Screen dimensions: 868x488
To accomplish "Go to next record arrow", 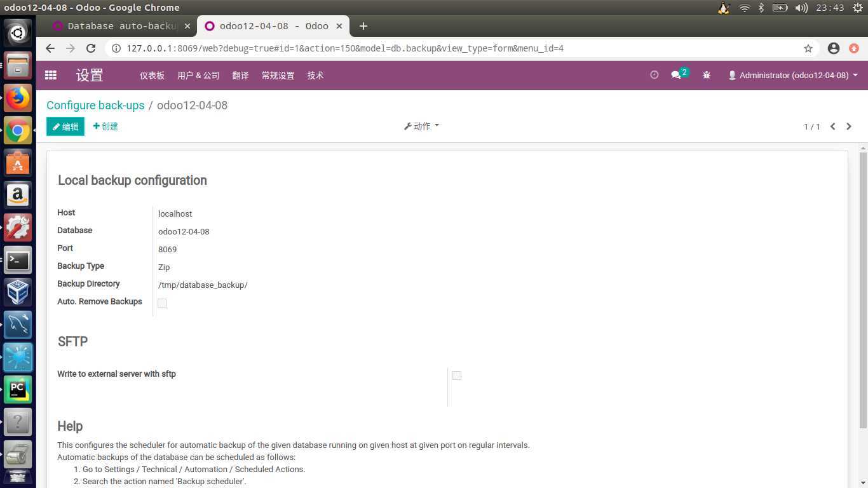I will [849, 126].
